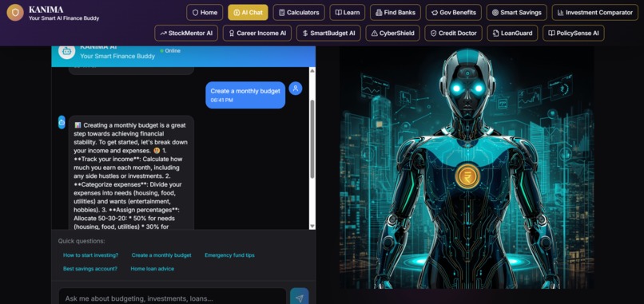
Task: Launch Career Income AI
Action: tap(257, 34)
